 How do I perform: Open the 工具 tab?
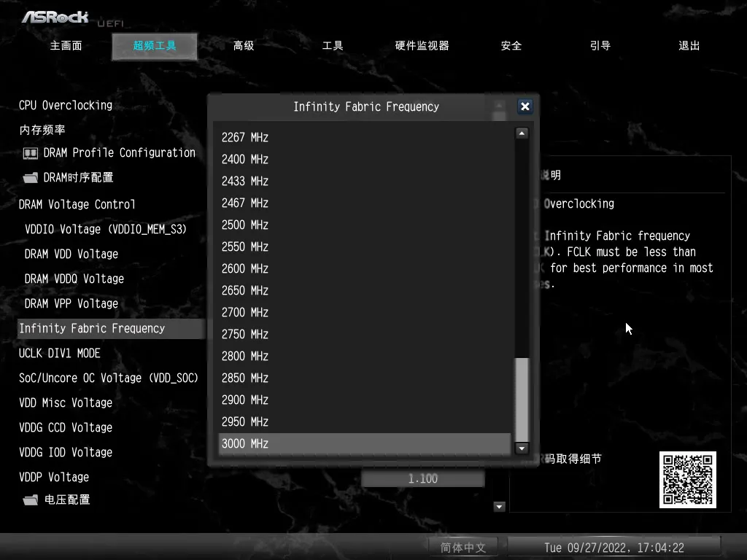(333, 46)
